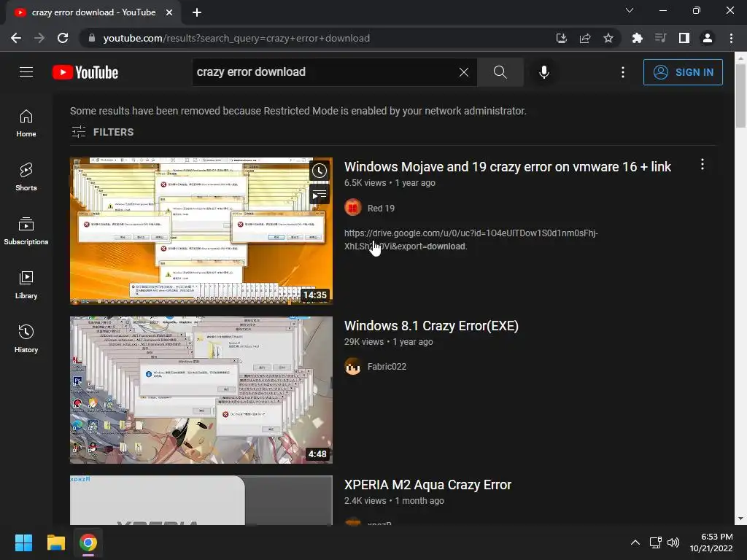Clear the search box with X

tap(463, 72)
